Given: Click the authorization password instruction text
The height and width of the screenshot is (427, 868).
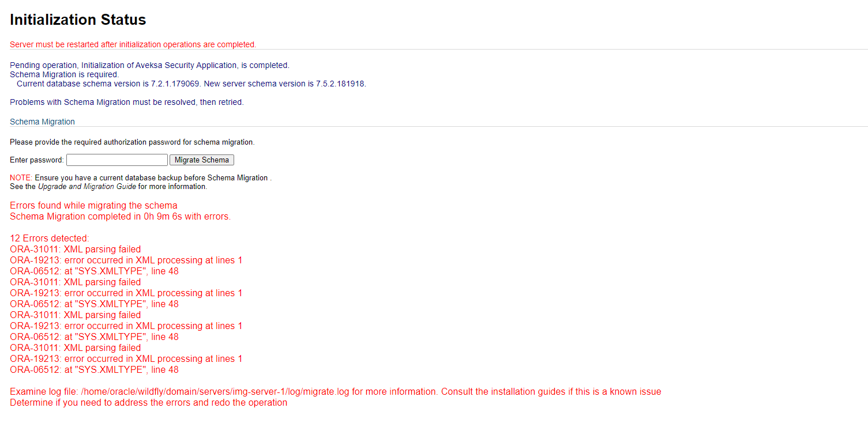Looking at the screenshot, I should (x=132, y=142).
